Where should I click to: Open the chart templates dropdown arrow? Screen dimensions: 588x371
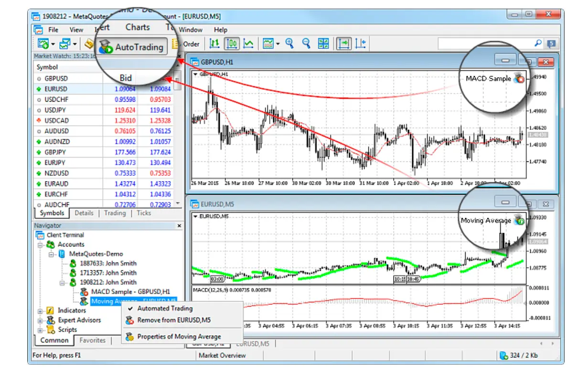[x=278, y=44]
